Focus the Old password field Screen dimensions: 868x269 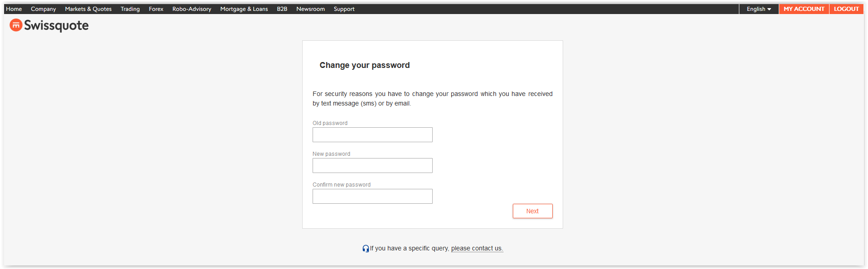372,134
